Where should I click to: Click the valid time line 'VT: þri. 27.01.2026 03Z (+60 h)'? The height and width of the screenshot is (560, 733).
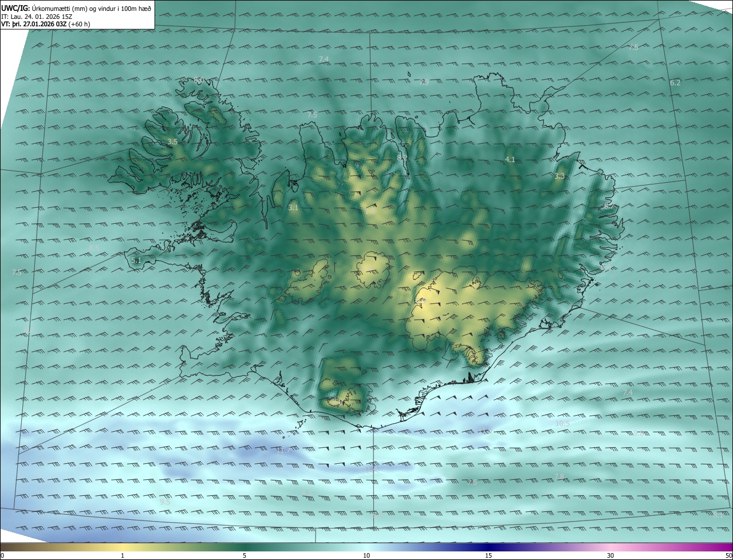[x=46, y=24]
